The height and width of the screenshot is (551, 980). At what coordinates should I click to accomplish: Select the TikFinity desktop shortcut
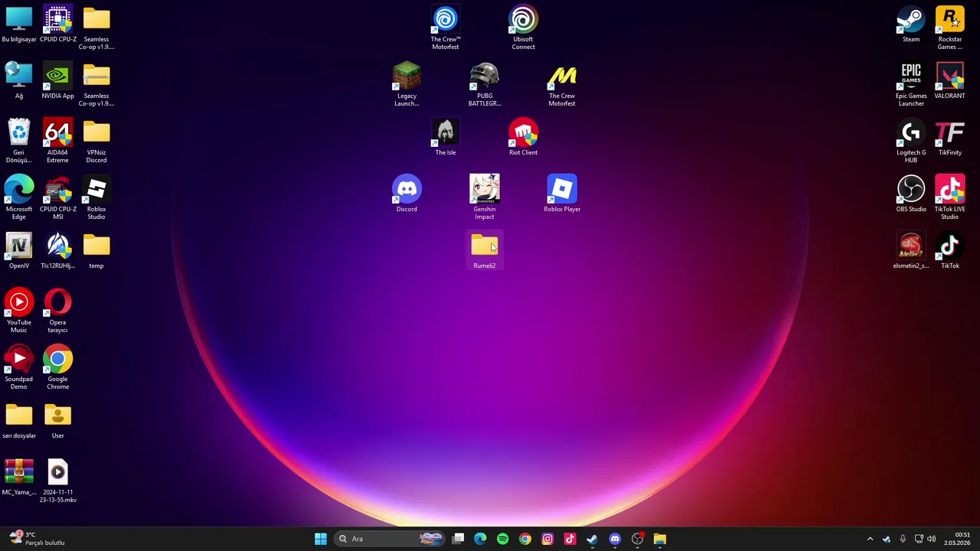[950, 139]
